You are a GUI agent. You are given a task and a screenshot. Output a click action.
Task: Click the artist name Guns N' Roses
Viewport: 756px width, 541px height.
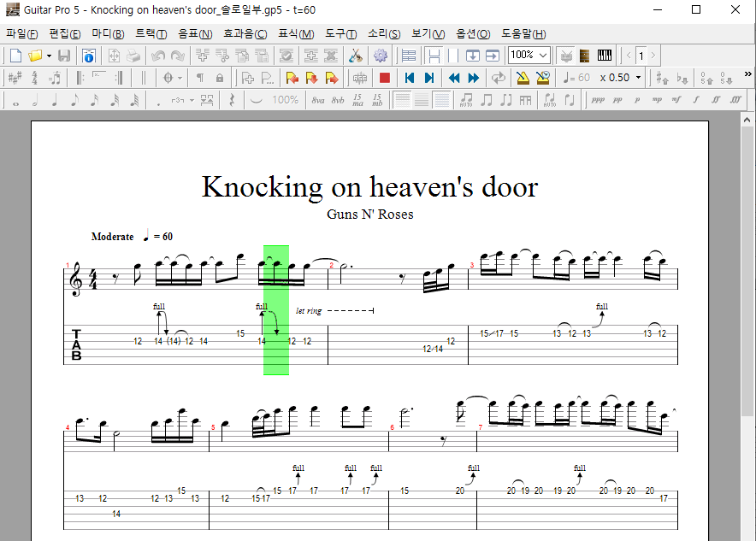tap(369, 214)
